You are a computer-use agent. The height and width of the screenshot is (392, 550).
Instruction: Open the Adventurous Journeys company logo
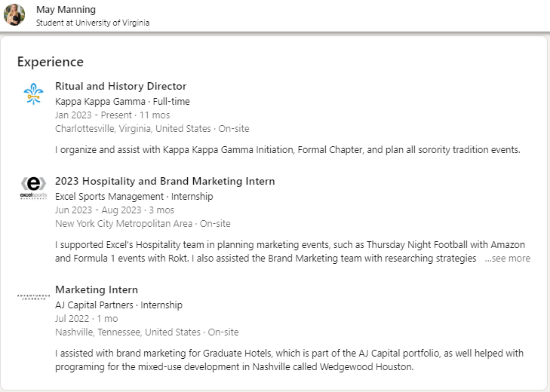pos(33,296)
